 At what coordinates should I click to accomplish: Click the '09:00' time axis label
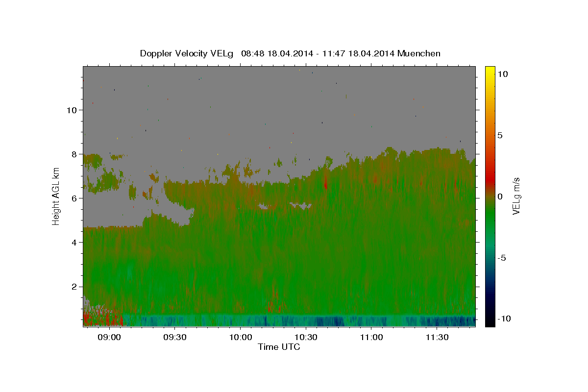click(x=109, y=338)
